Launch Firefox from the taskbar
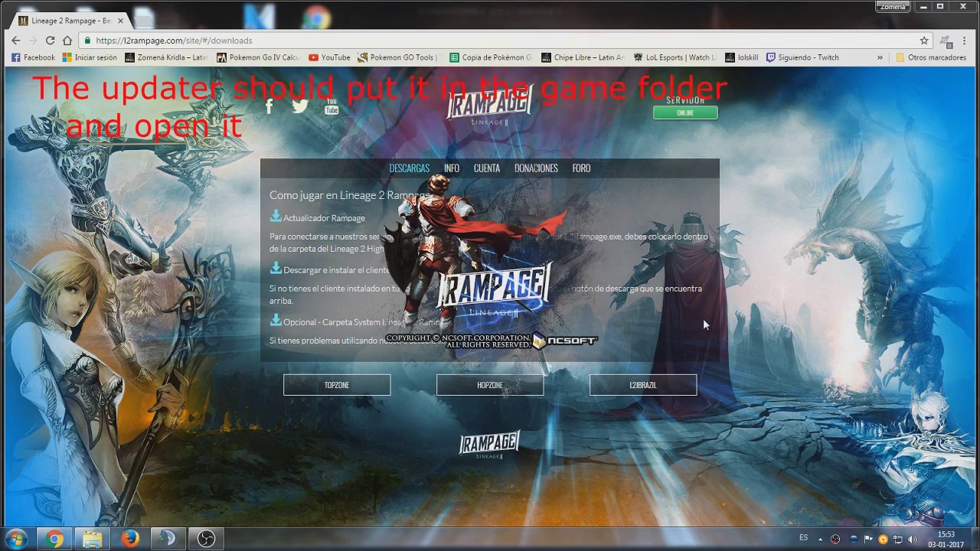 [130, 539]
